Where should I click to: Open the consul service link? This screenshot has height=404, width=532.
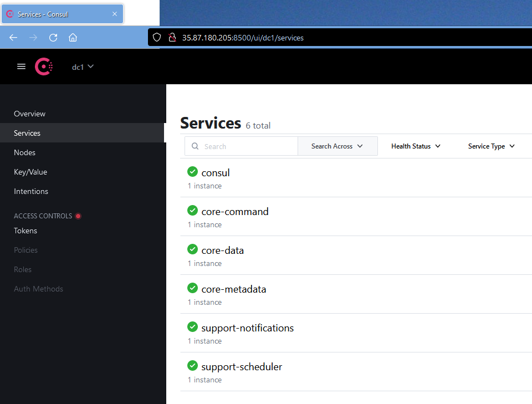tap(216, 173)
